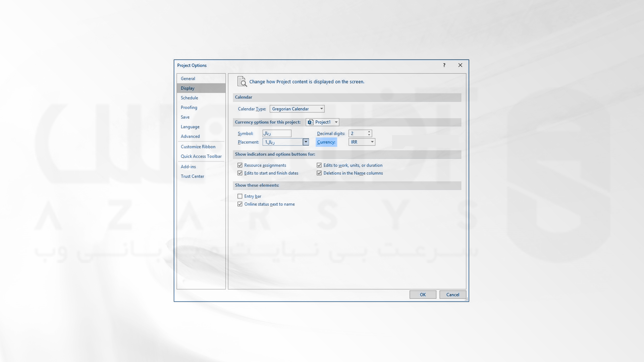Click the highlighted Currency label
The width and height of the screenshot is (644, 362).
tap(326, 142)
